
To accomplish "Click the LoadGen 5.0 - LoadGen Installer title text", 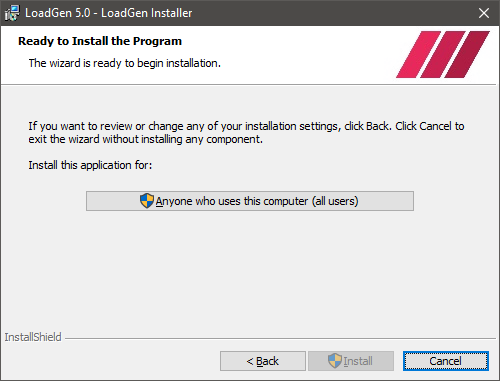I will point(109,13).
